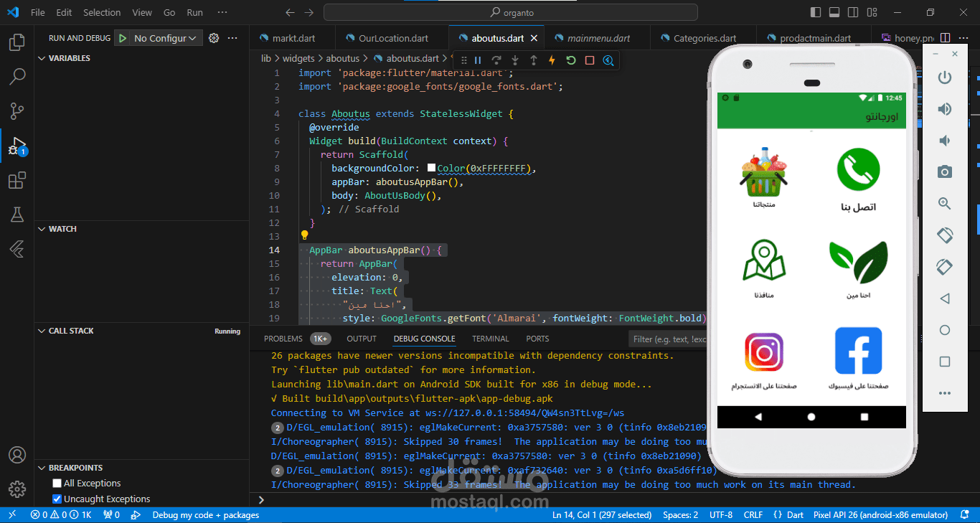This screenshot has width=980, height=523.
Task: Show the Terminal panel tab
Action: click(x=491, y=339)
